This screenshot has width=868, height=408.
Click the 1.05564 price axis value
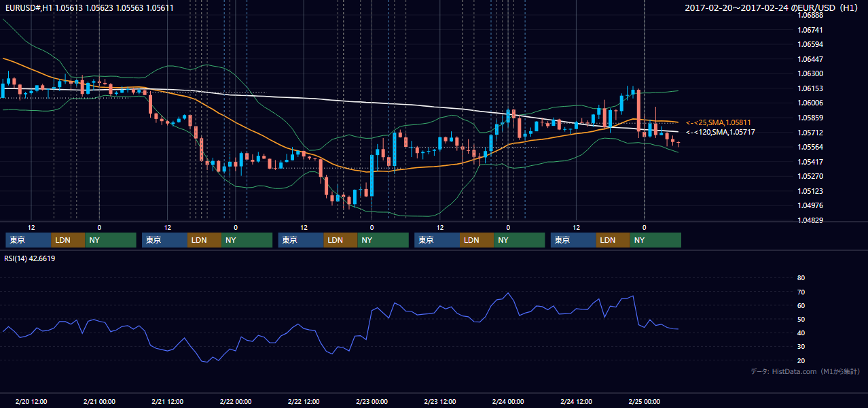[810, 147]
